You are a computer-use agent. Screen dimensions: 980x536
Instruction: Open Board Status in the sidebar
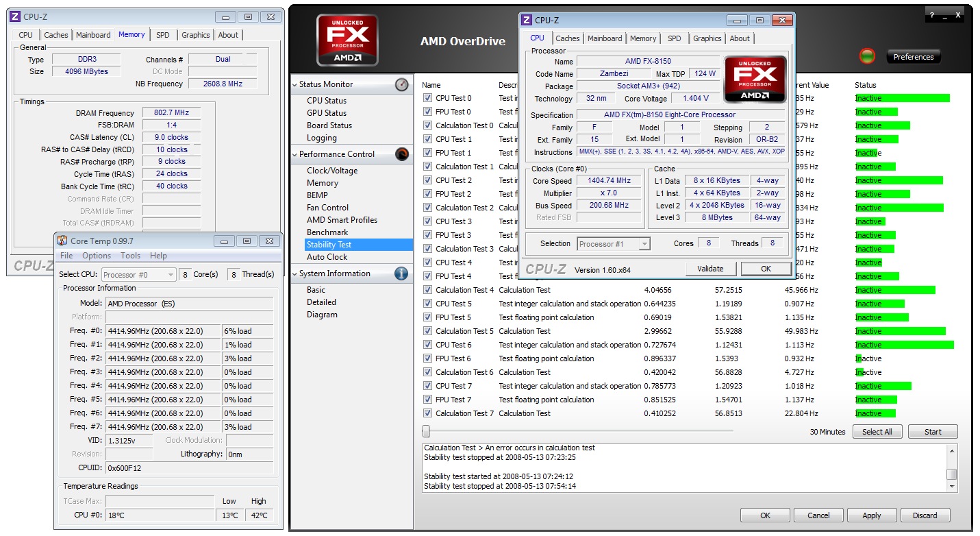pos(329,125)
